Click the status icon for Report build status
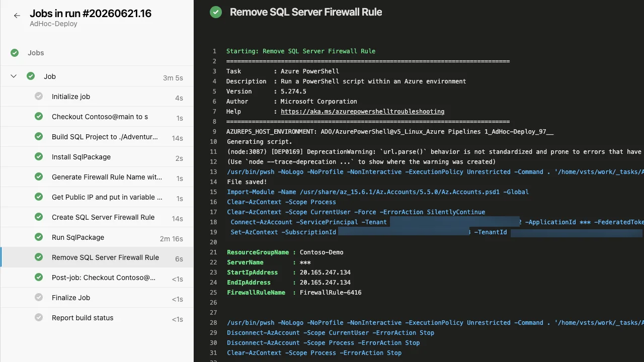The width and height of the screenshot is (644, 362). pos(39,318)
